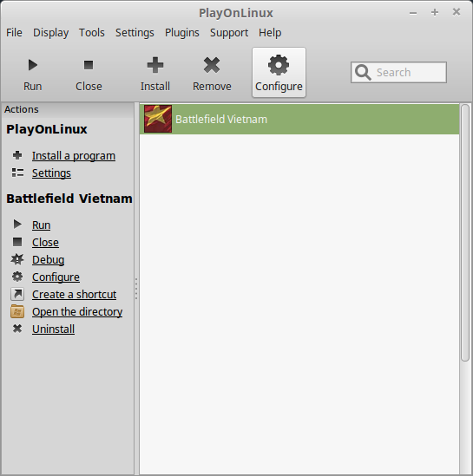Select Battlefield Vietnam row text in list
This screenshot has height=476, width=473.
click(221, 120)
